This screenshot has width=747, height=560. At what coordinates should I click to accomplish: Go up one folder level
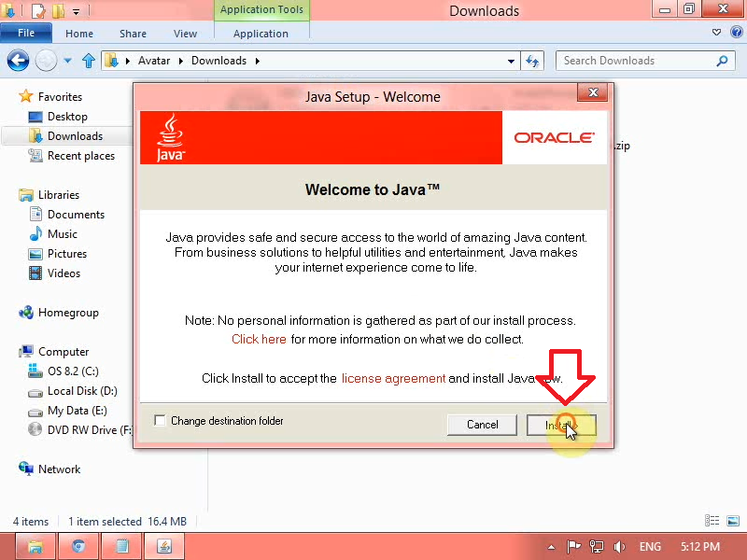89,61
